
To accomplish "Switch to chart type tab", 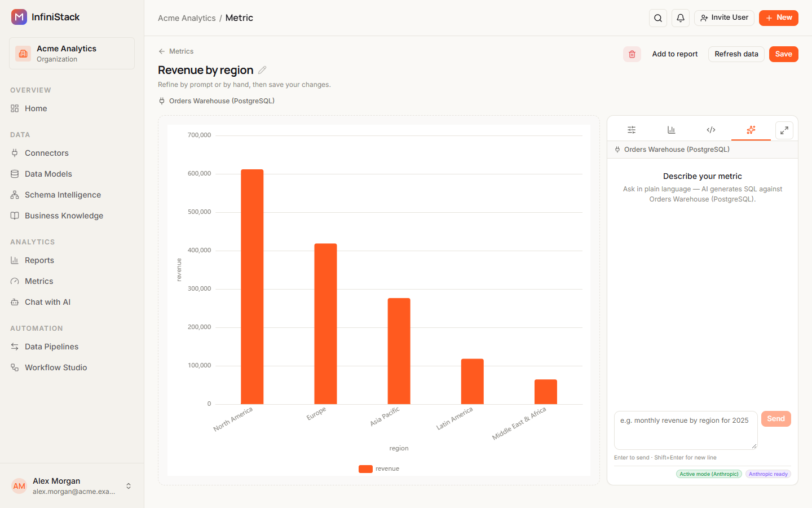I will pyautogui.click(x=671, y=130).
